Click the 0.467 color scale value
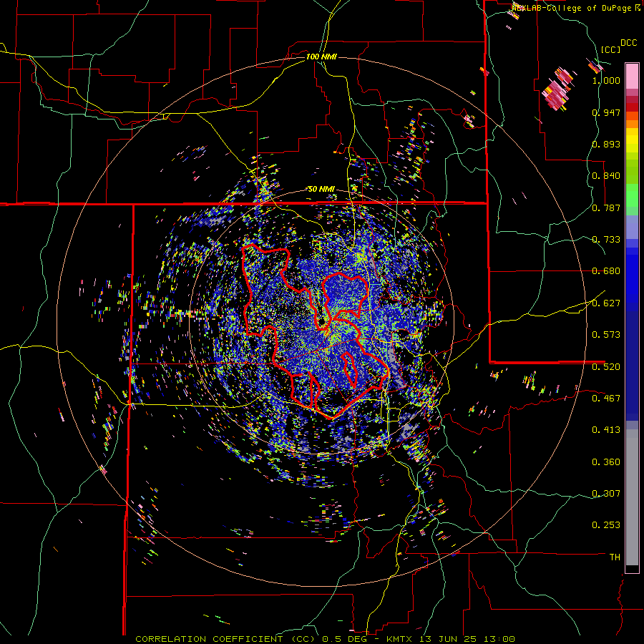 606,399
